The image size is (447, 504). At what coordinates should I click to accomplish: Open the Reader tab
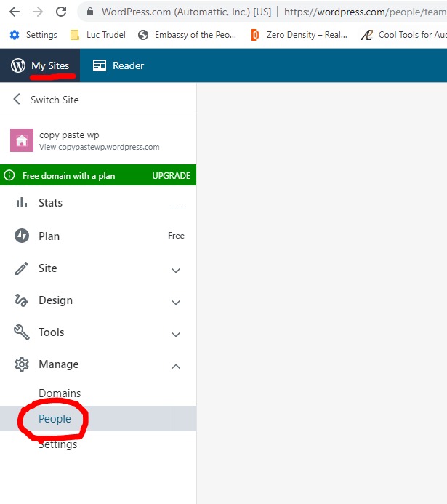pos(118,65)
